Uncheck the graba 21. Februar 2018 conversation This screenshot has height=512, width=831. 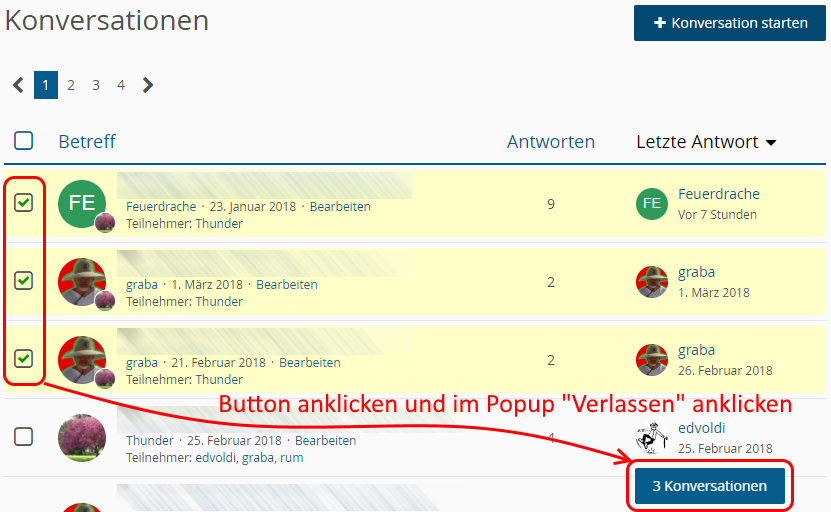coord(23,358)
